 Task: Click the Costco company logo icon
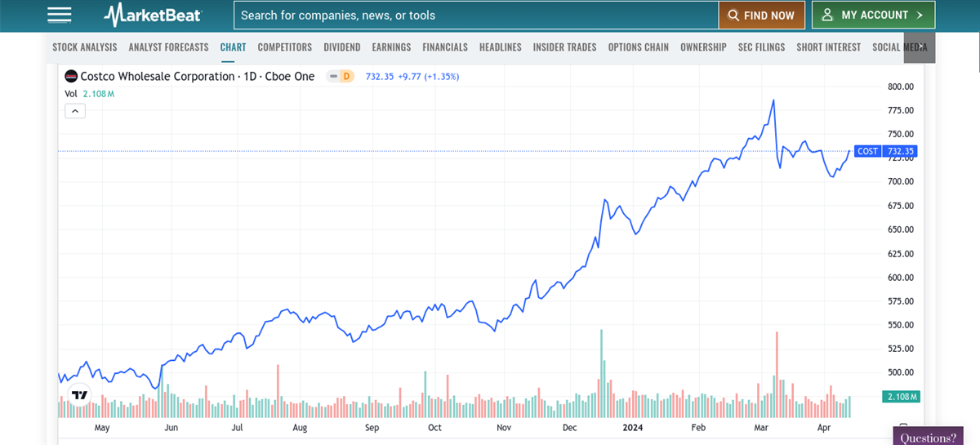(x=71, y=77)
